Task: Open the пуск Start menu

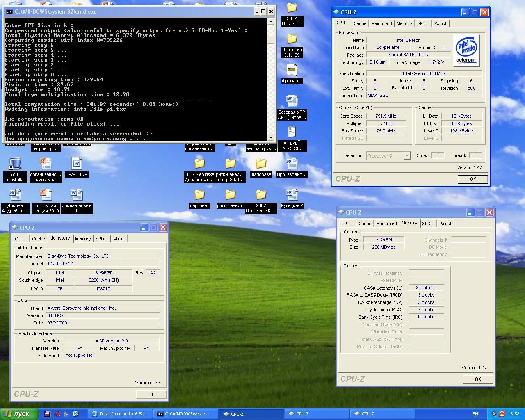Action: (19, 414)
